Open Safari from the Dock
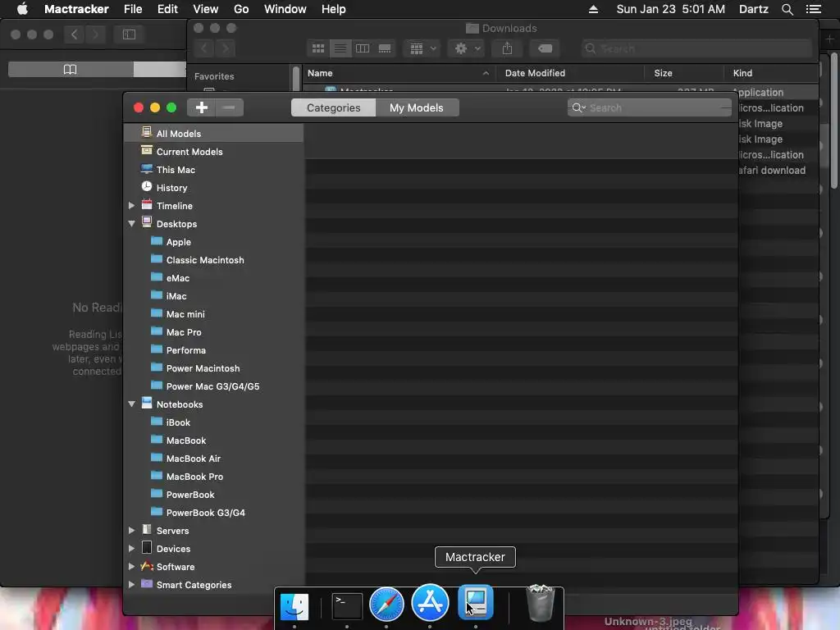 click(386, 605)
